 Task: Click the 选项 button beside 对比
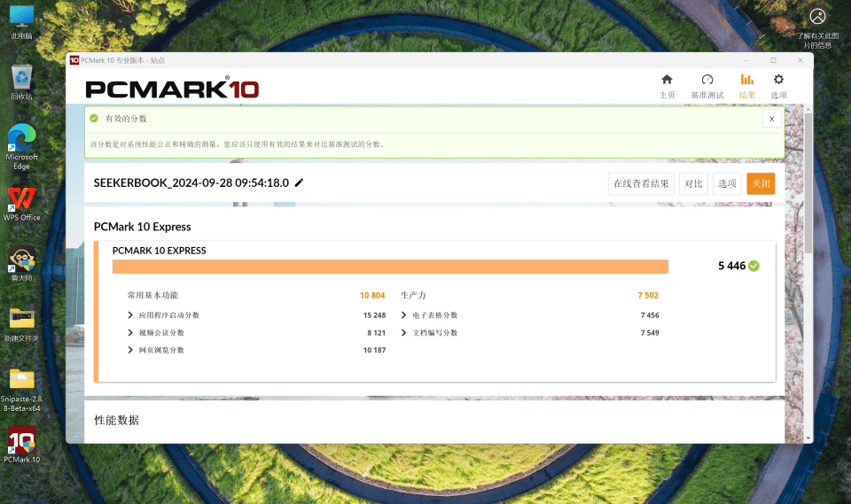[727, 183]
